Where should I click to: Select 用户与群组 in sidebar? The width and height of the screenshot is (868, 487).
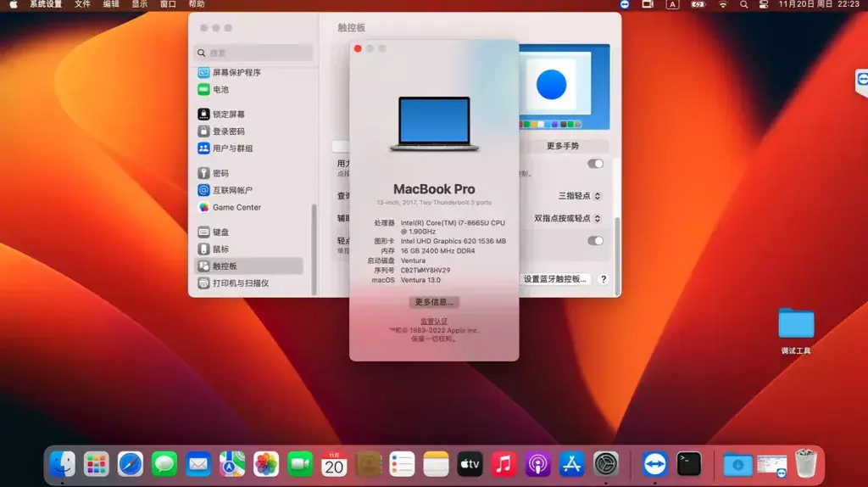[x=249, y=148]
